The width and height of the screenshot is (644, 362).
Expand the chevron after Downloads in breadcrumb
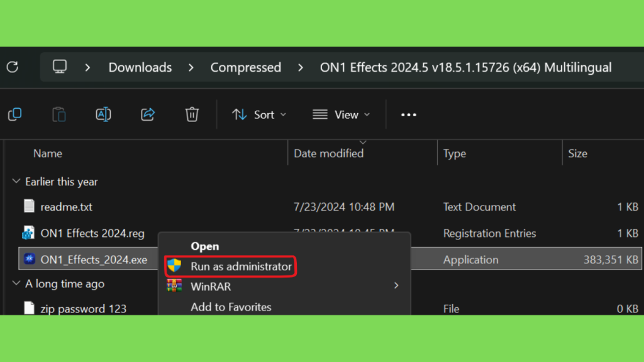tap(191, 67)
